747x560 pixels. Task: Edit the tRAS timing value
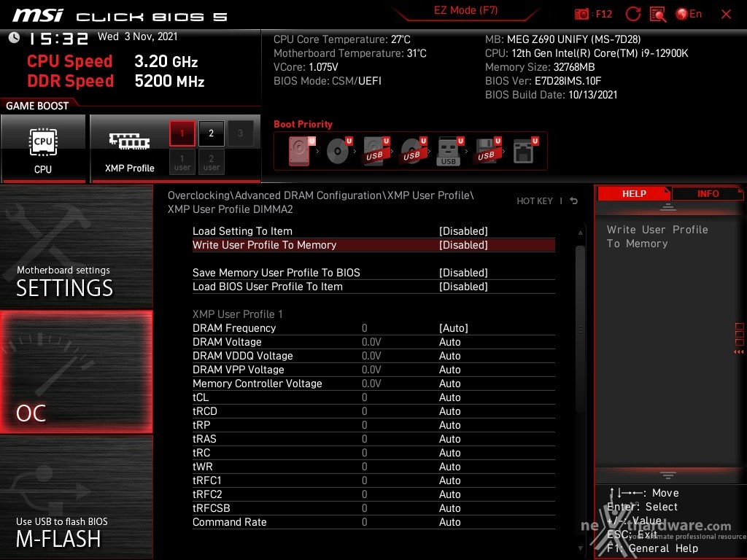point(373,438)
